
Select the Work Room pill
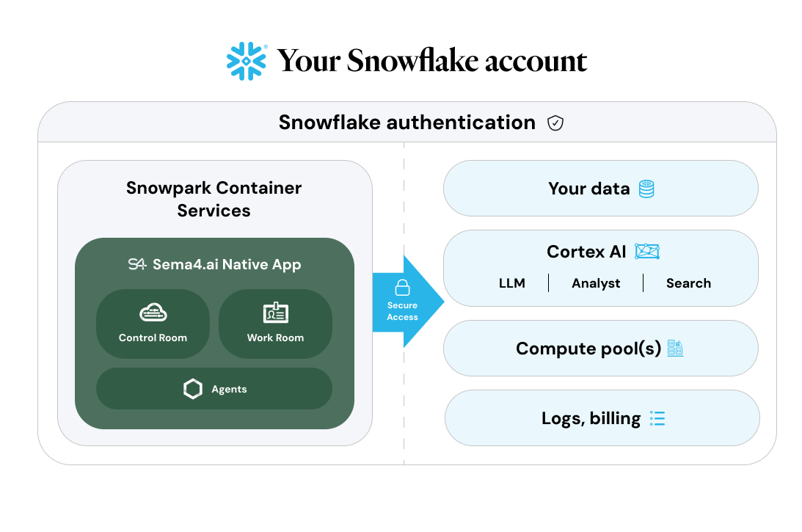pyautogui.click(x=276, y=324)
